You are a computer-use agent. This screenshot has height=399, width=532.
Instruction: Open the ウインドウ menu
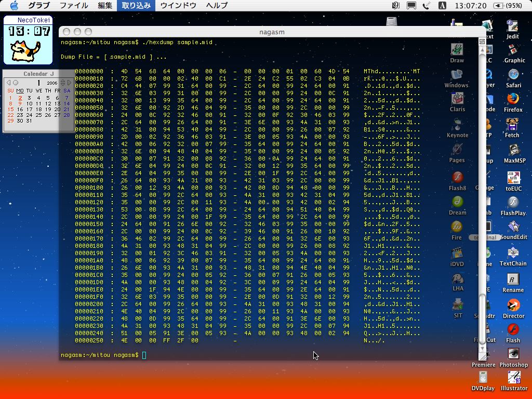[178, 5]
